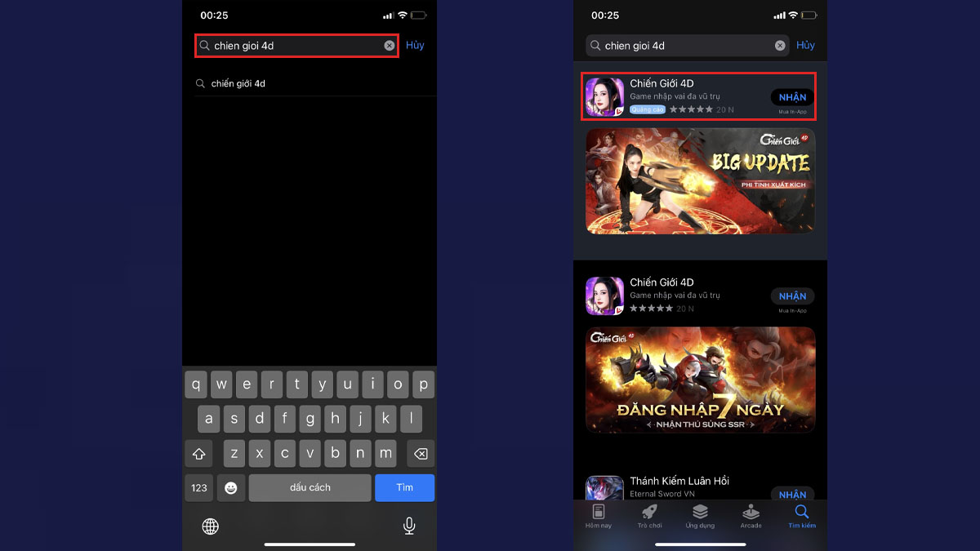The height and width of the screenshot is (551, 980).
Task: Switch to the 123 numeric keyboard
Action: pos(199,487)
